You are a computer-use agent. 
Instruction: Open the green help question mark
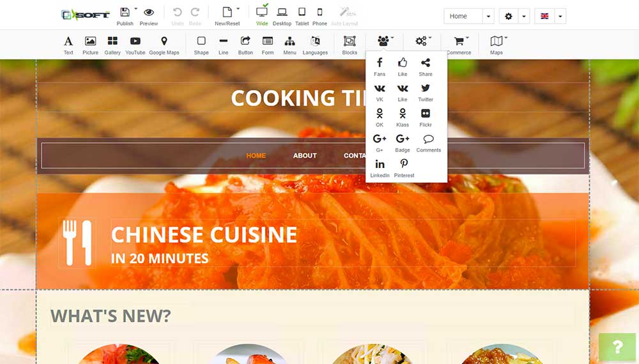tap(617, 347)
